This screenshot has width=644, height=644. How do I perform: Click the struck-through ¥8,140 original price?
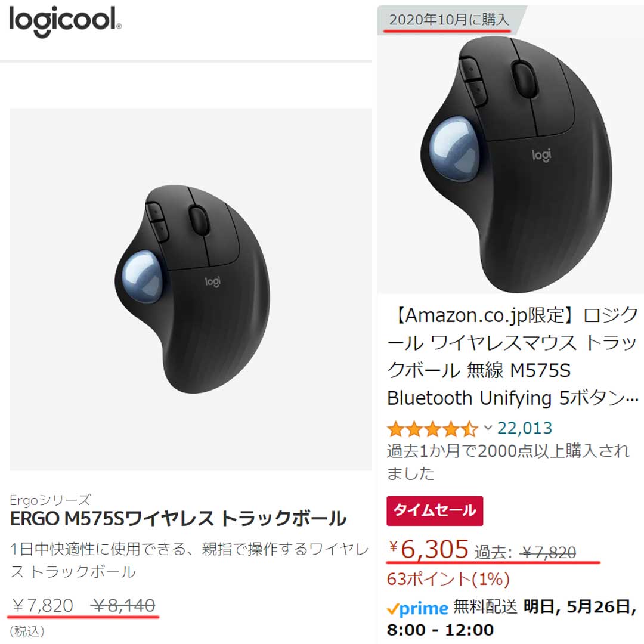click(124, 605)
